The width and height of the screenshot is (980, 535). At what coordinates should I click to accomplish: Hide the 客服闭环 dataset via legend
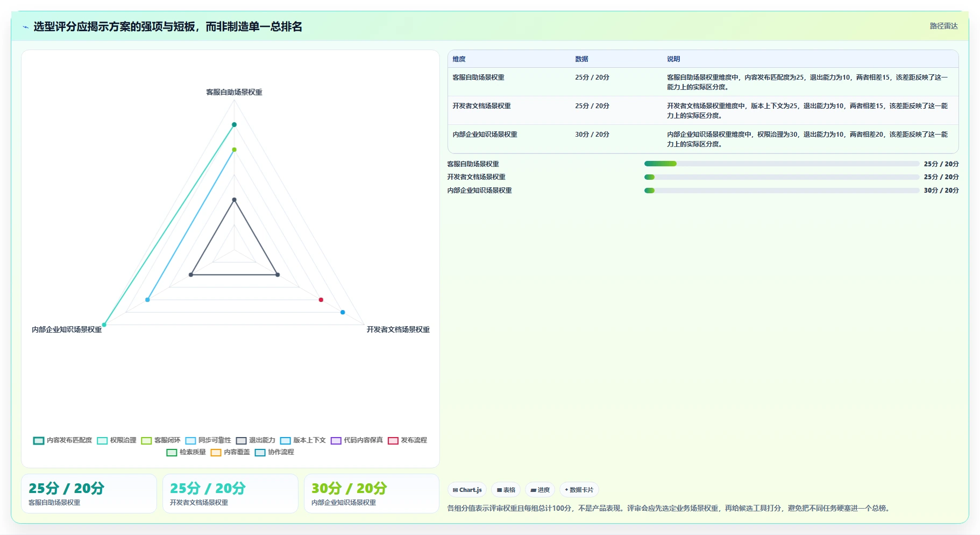(161, 440)
